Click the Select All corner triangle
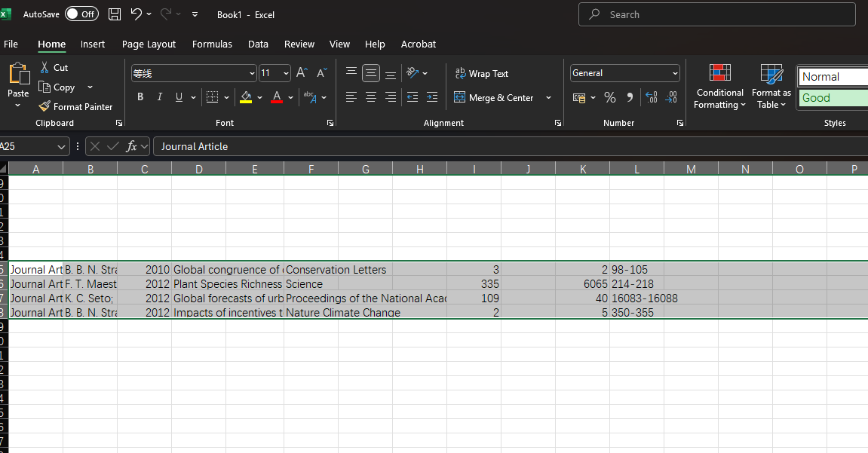This screenshot has width=868, height=453. [x=4, y=169]
